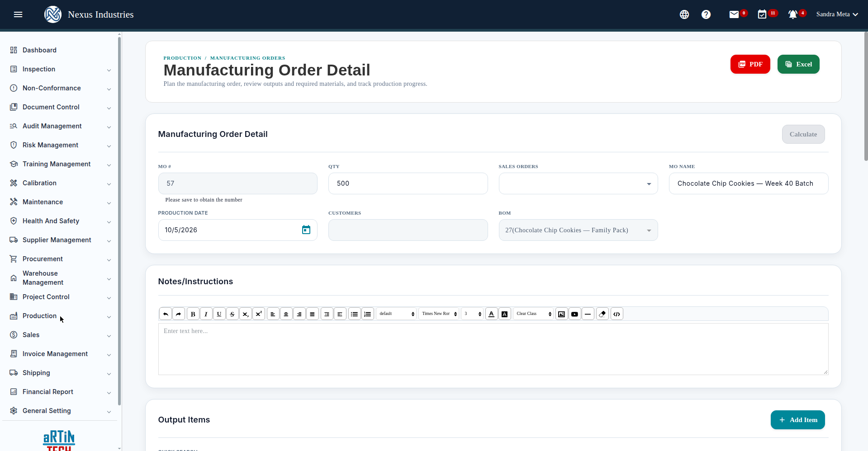
Task: Toggle subscript formatting
Action: [x=246, y=314]
